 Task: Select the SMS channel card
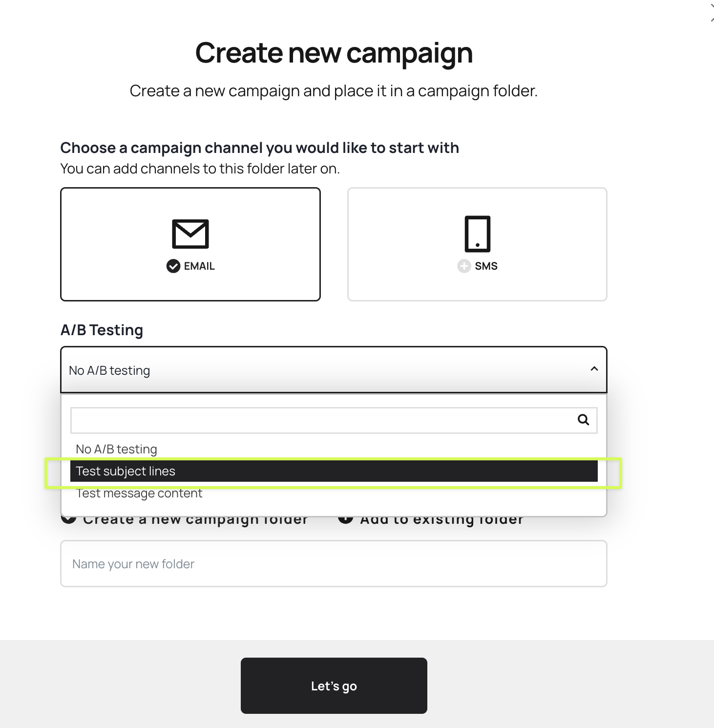(477, 244)
